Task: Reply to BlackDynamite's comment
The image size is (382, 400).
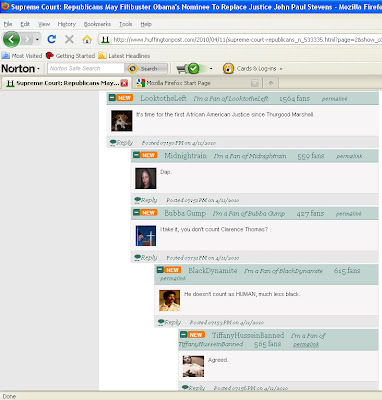Action: point(169,322)
